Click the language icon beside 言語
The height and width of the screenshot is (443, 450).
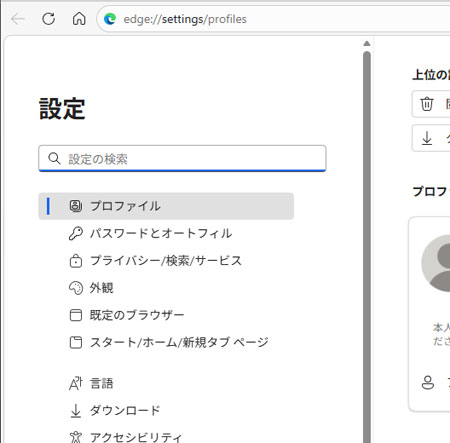[76, 383]
